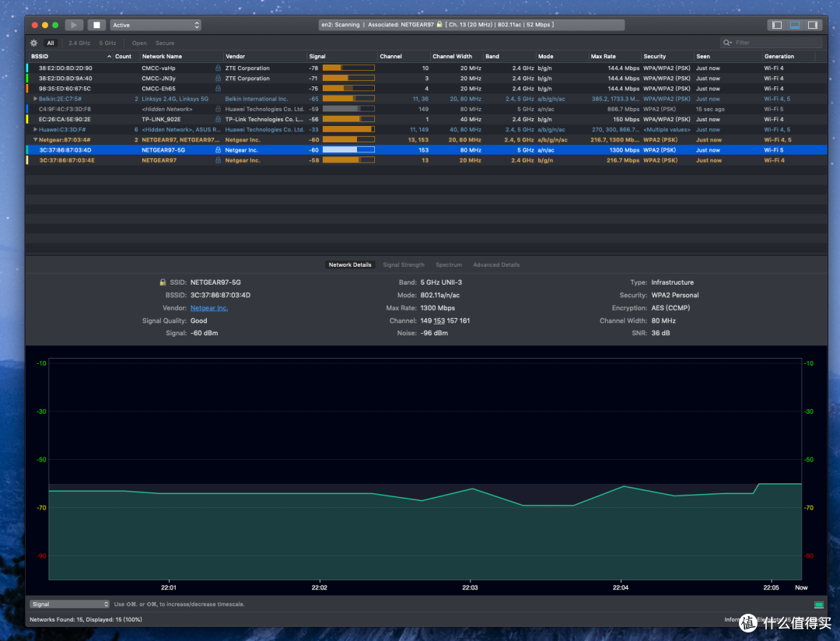Screen dimensions: 840x641
Task: Toggle the bottom details panel icon
Action: tap(795, 25)
